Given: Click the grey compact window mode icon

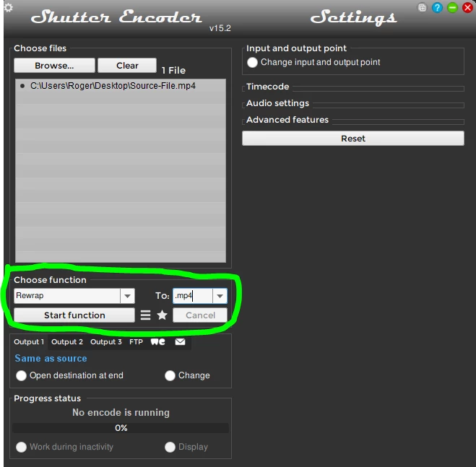Looking at the screenshot, I should pos(422,8).
